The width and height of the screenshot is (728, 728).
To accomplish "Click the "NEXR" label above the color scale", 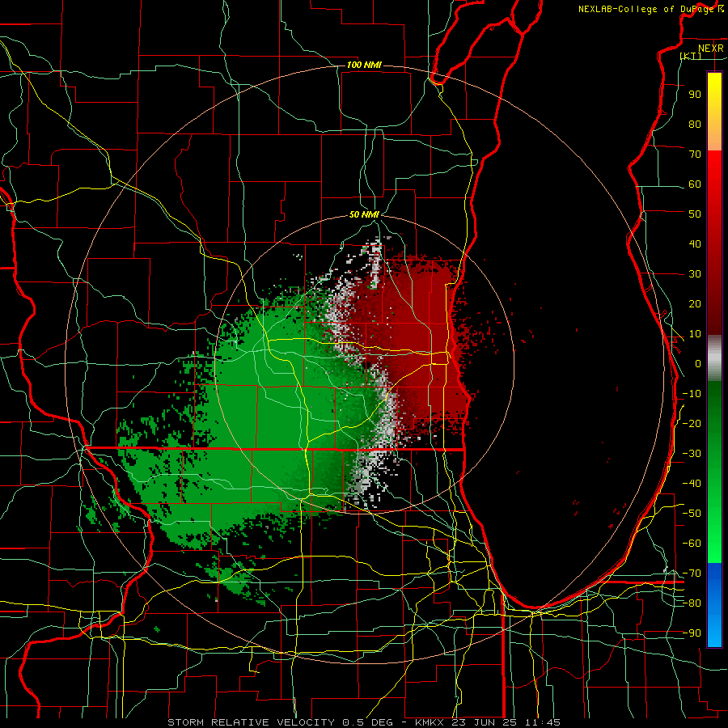I will click(710, 49).
